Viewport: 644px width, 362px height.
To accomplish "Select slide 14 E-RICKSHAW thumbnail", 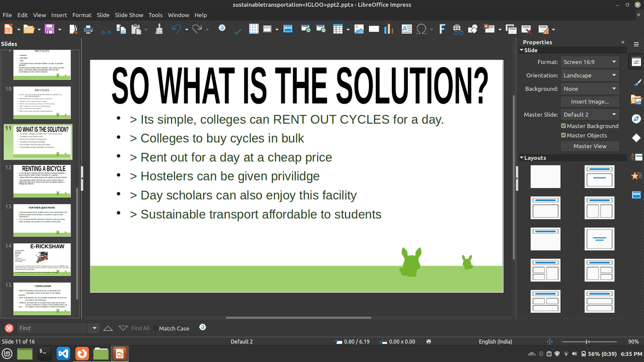I will [42, 259].
